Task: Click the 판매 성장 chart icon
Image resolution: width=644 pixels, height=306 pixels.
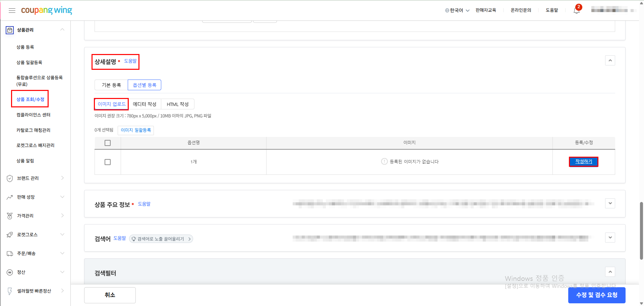Action: [10, 197]
